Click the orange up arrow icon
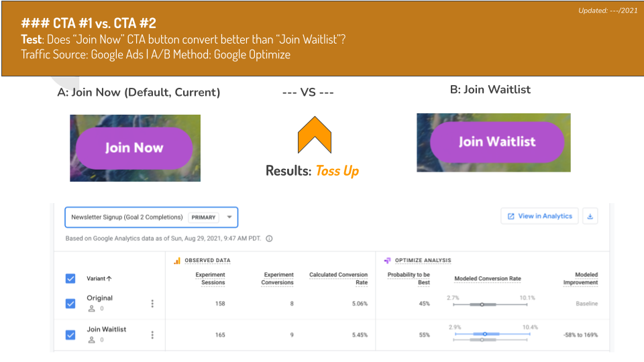This screenshot has height=362, width=644. [314, 135]
